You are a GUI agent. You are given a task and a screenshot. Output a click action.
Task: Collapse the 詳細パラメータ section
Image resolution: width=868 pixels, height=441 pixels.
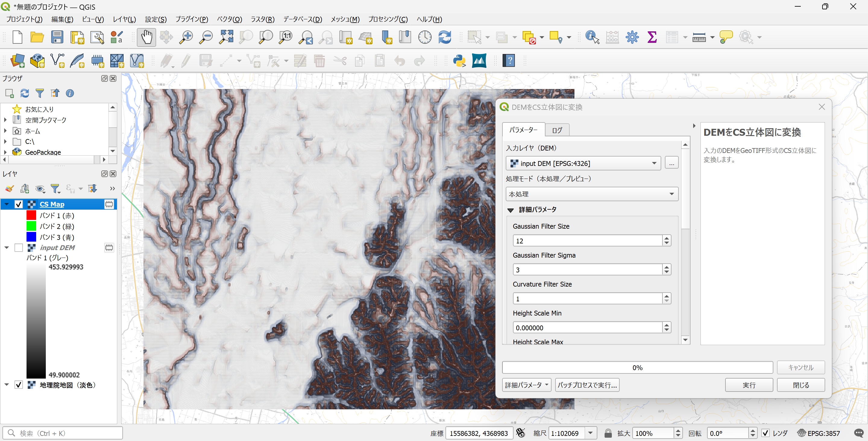[511, 209]
